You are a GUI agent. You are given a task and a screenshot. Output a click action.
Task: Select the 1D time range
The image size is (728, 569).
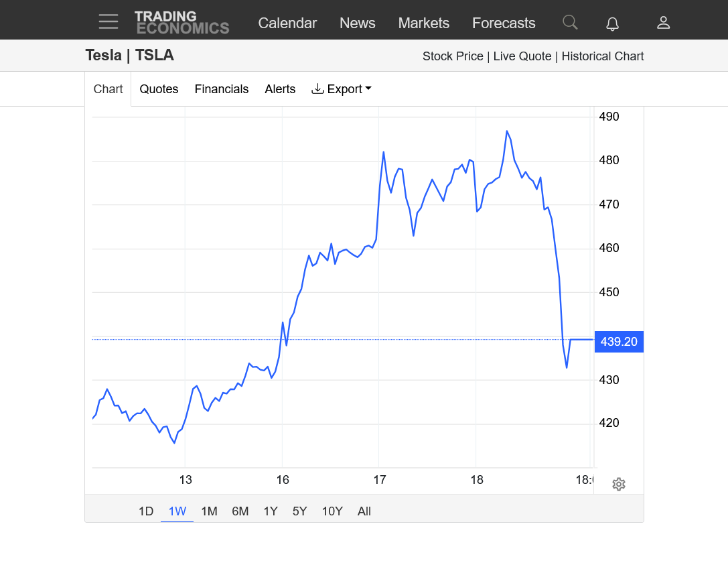(x=146, y=511)
